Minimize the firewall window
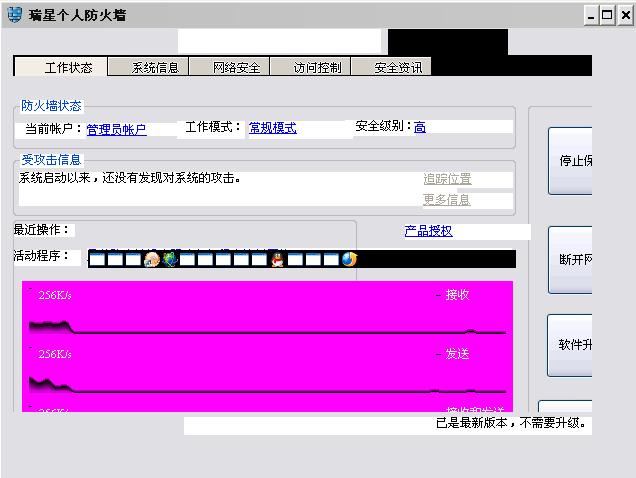Image resolution: width=636 pixels, height=478 pixels. coord(591,16)
